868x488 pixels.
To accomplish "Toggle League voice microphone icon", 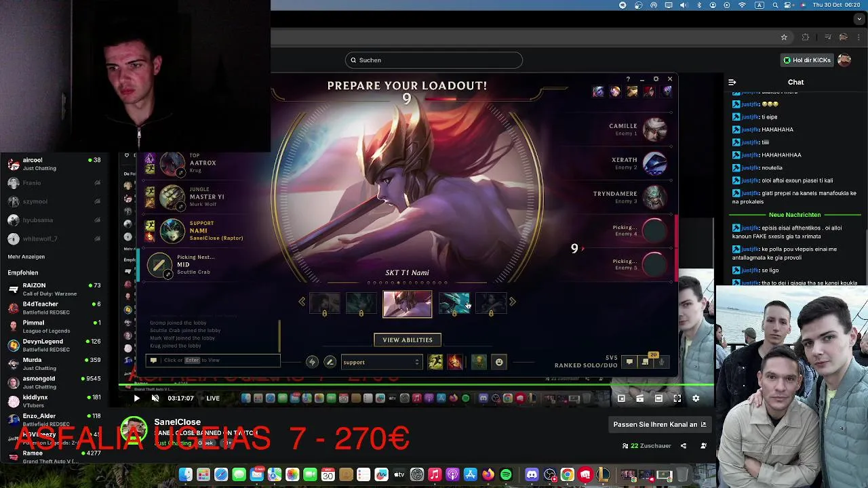I will click(662, 362).
